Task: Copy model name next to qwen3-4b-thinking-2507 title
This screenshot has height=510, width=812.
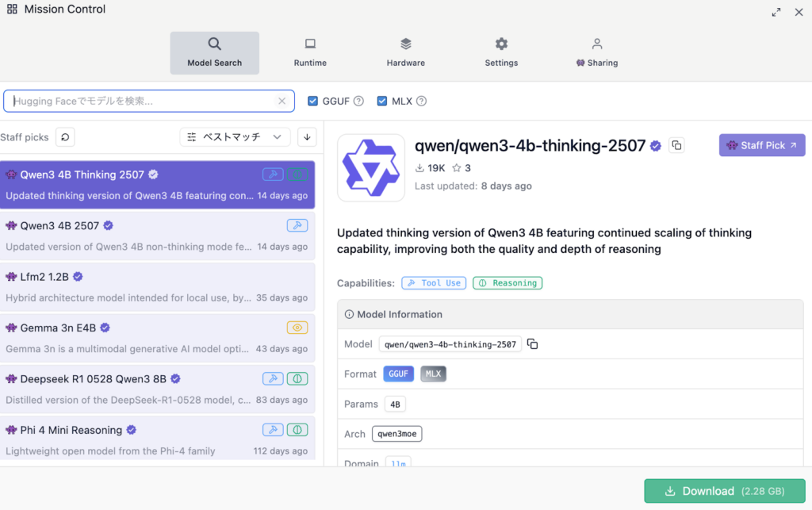Action: pos(676,145)
